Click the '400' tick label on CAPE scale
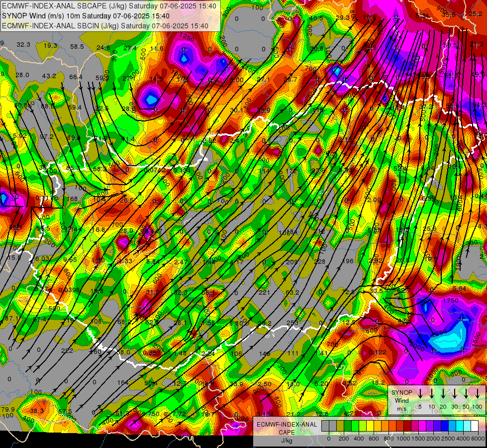The image size is (487, 448). click(x=359, y=439)
